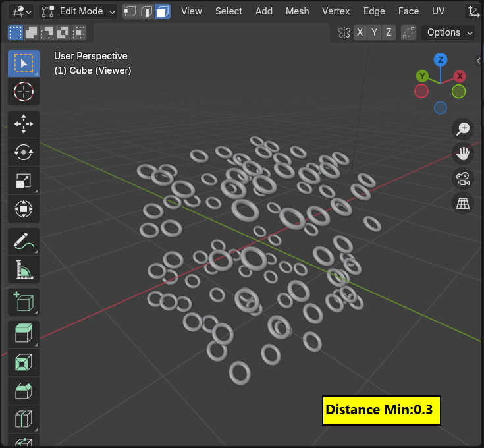
Task: Open the View menu
Action: click(x=192, y=11)
